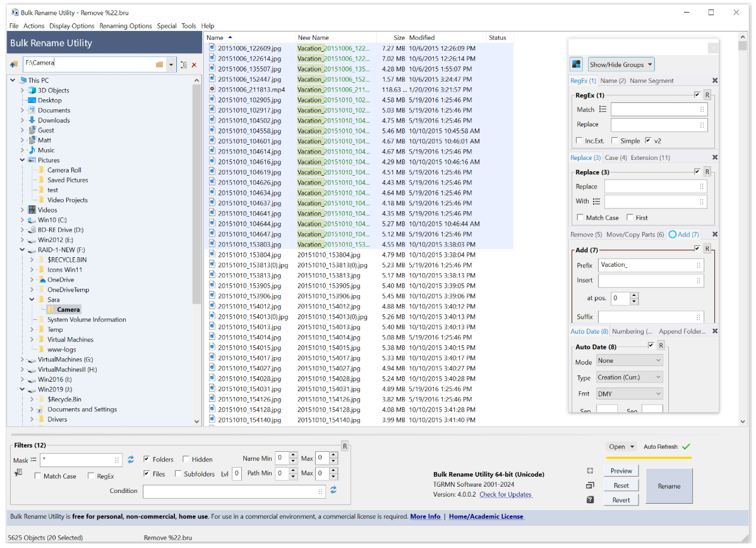Click the large Rename button

pos(669,486)
